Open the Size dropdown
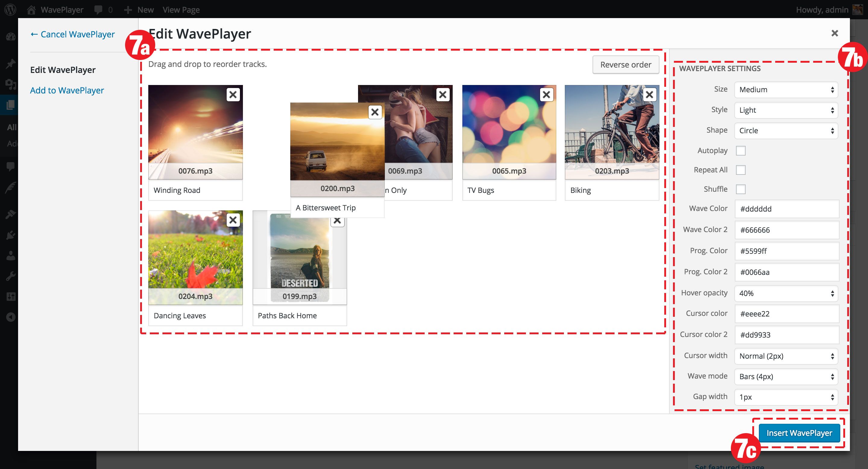This screenshot has width=868, height=469. click(786, 90)
